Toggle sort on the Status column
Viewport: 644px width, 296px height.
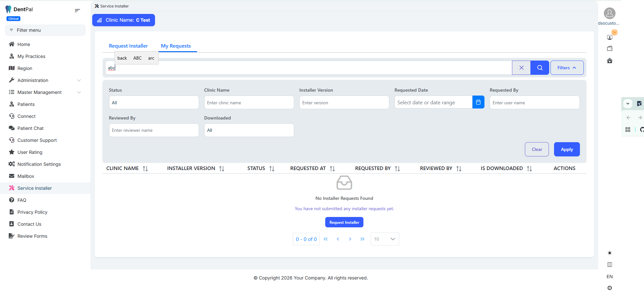pos(272,169)
